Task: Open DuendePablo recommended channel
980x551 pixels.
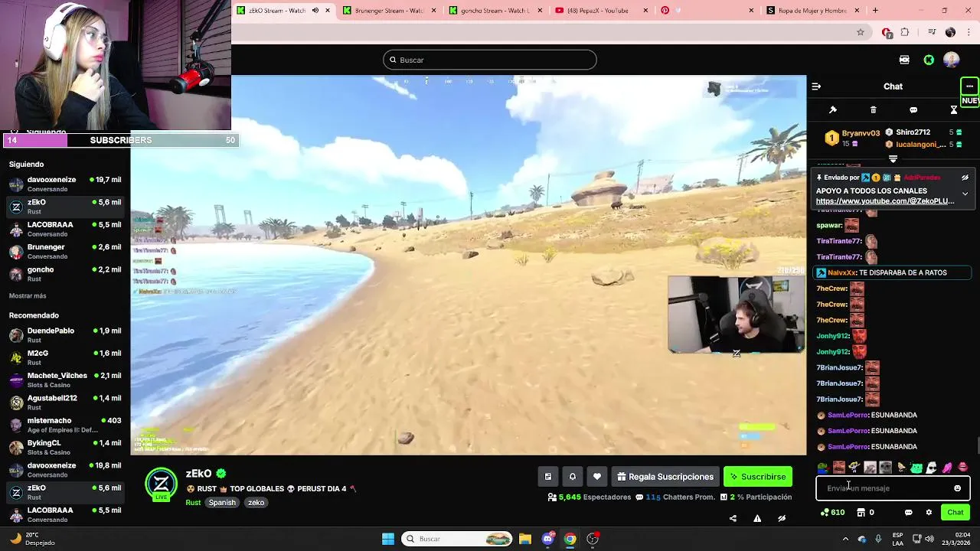Action: (65, 335)
